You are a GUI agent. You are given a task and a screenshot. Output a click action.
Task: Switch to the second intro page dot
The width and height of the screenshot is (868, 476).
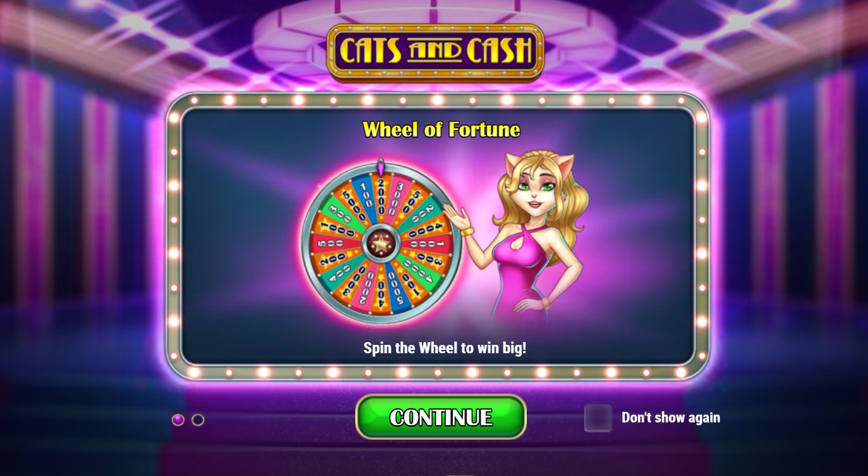(198, 420)
